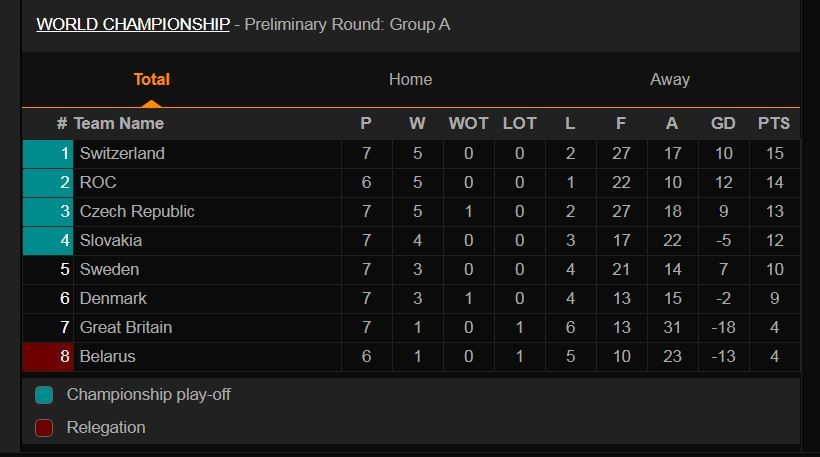Viewport: 820px width, 457px height.
Task: Click the PTS column header
Action: 773,124
